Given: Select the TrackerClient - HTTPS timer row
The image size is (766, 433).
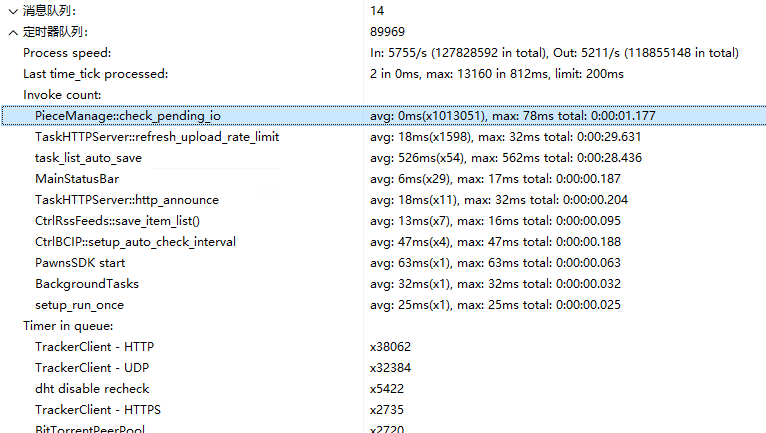Looking at the screenshot, I should (x=383, y=410).
